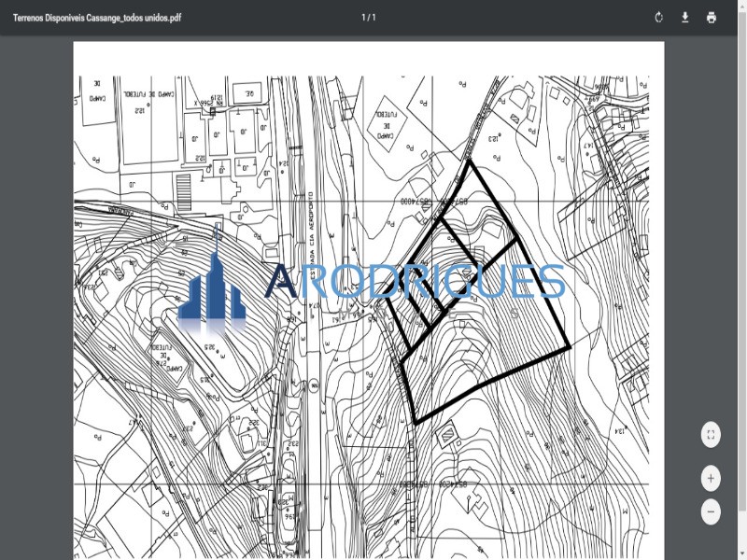Zoom in with the plus button
747x560 pixels.
tap(711, 478)
